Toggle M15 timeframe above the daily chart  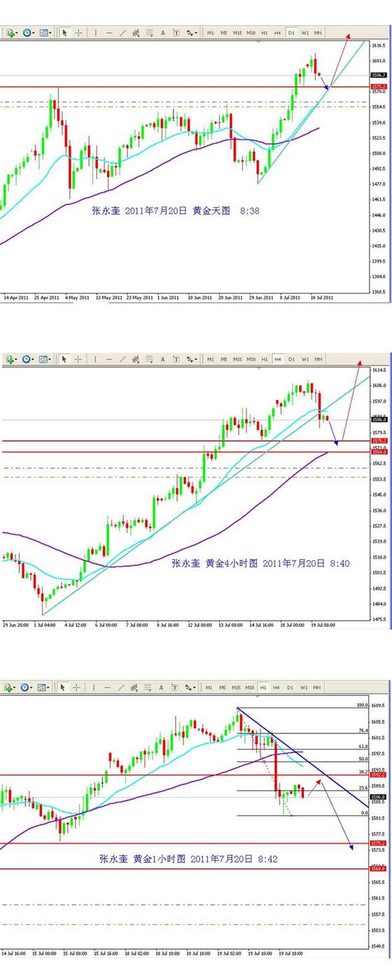(237, 32)
